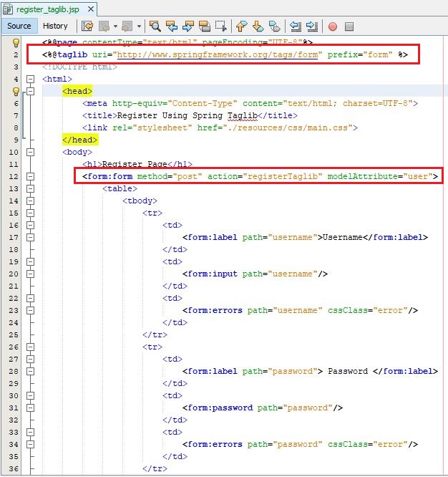Switch to History view

coord(55,26)
